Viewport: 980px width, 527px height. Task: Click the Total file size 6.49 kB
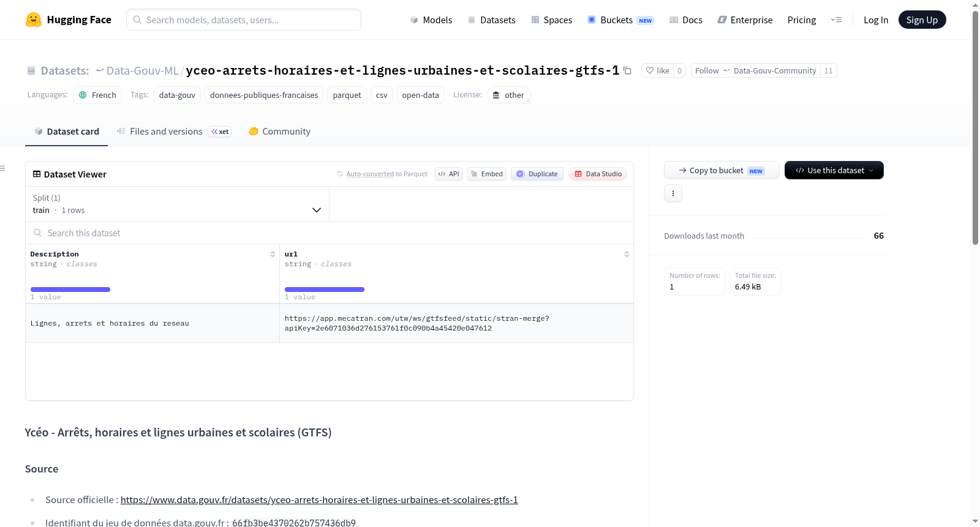pyautogui.click(x=755, y=282)
